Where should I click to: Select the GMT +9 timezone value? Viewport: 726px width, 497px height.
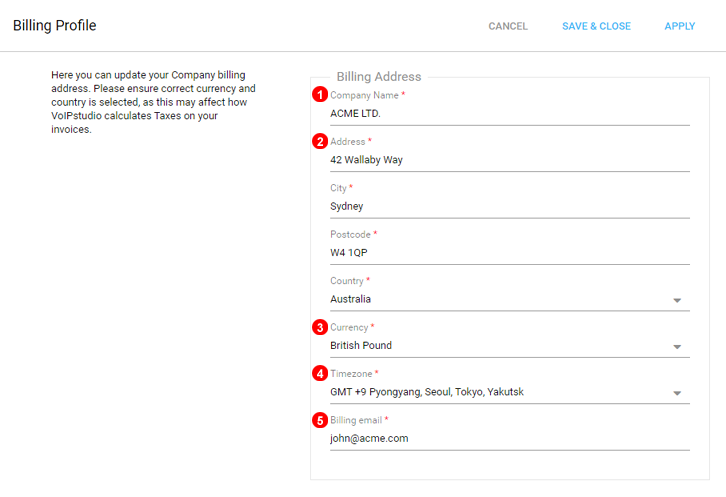tap(427, 392)
